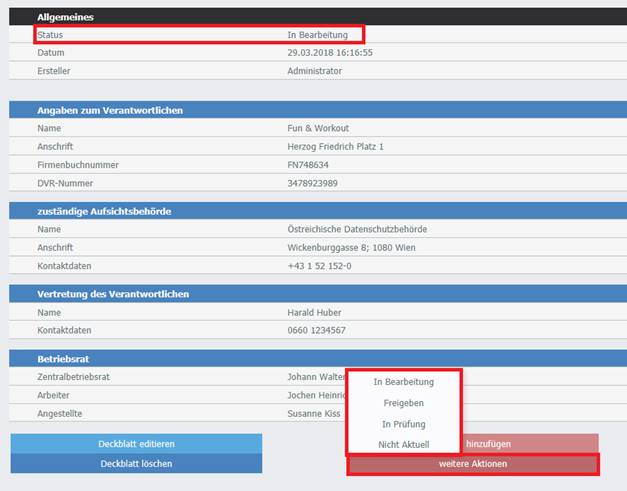Click the Deckblatt editieren button
Viewport: 627px width, 491px height.
(136, 443)
